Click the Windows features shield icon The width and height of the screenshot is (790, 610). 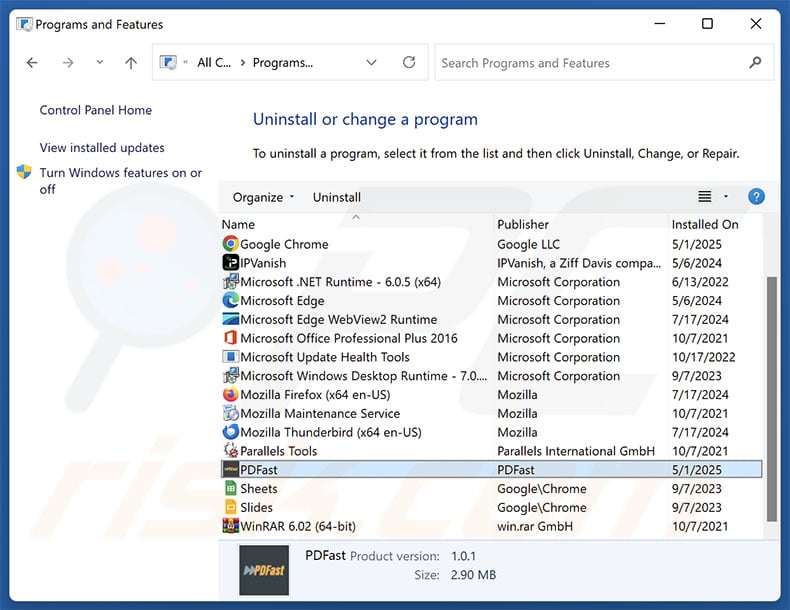coord(24,171)
